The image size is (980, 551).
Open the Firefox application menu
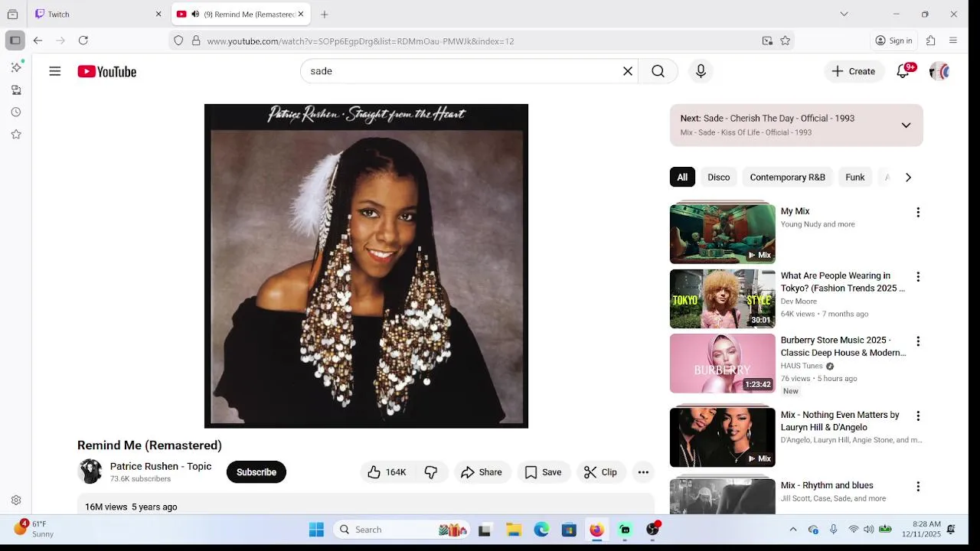click(953, 41)
